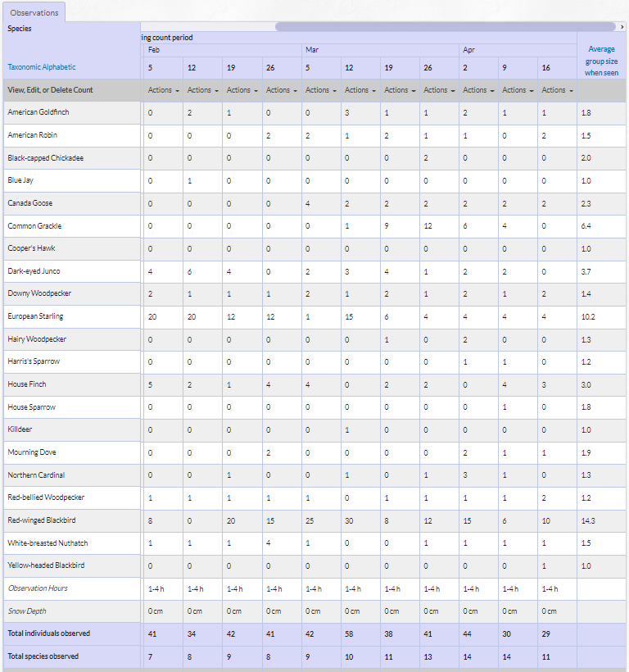Select the Mourning Dove row label
Screen dimensions: 629x672
32,452
